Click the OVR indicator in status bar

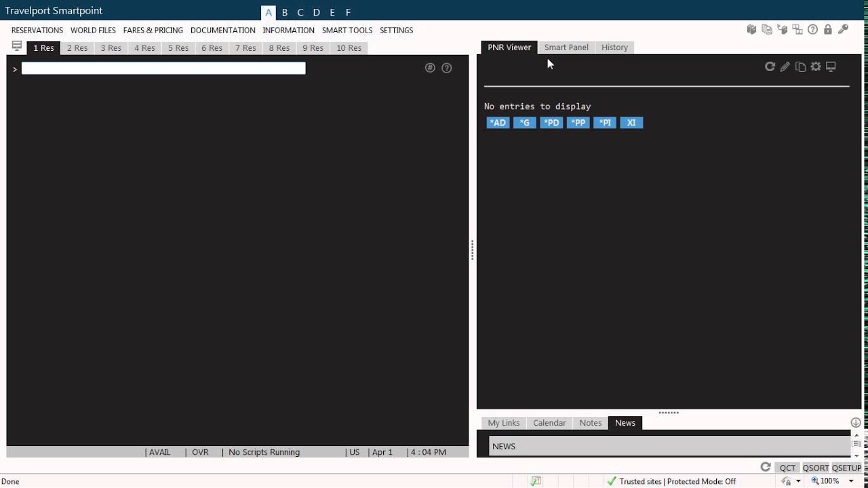point(200,452)
